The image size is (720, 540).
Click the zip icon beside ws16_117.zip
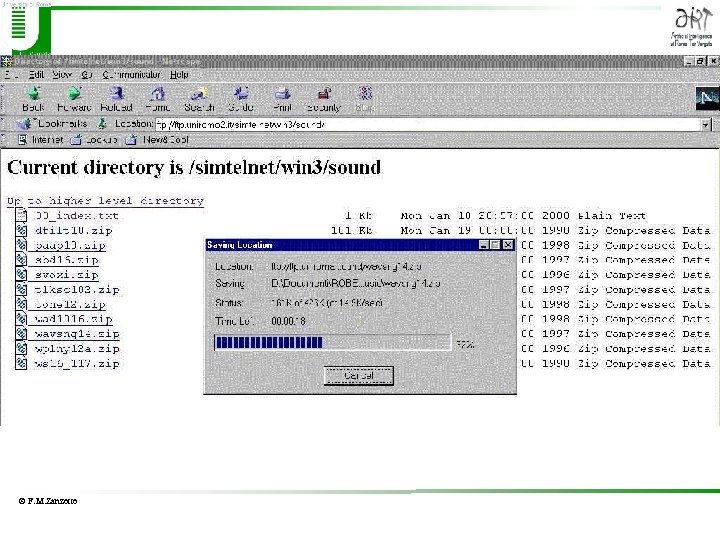click(21, 363)
